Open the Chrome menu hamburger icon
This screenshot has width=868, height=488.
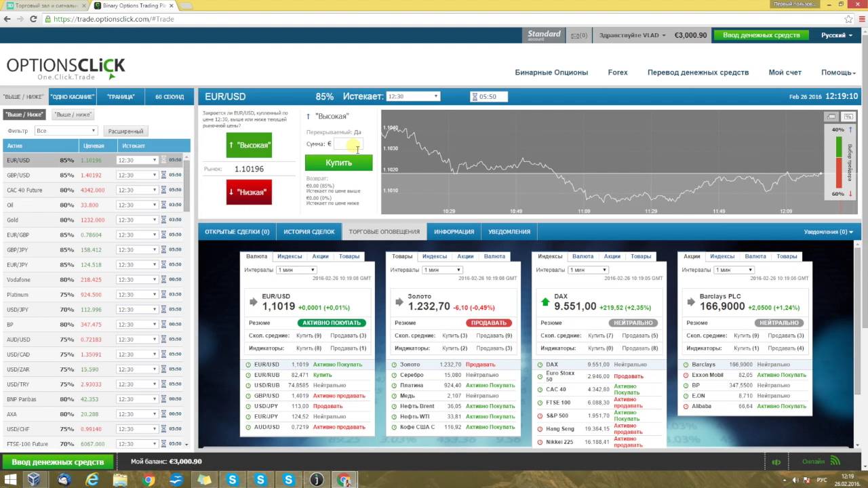click(x=861, y=19)
